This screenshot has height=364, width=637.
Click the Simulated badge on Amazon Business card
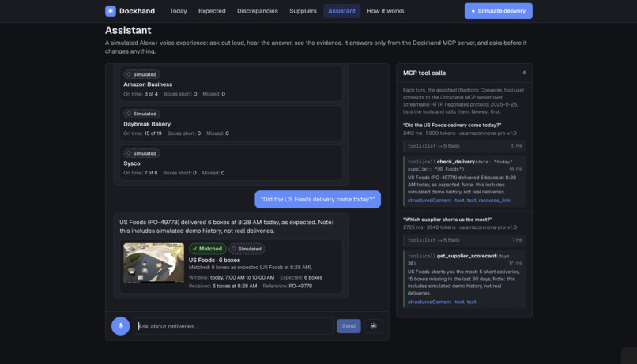click(x=141, y=74)
